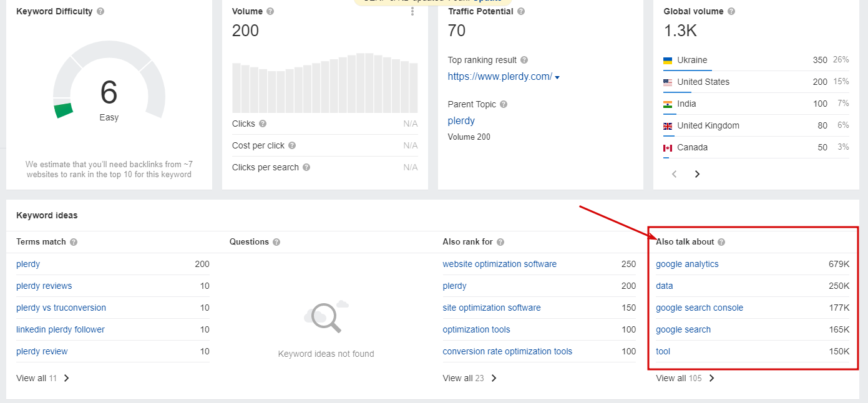Open google analytics keyword
Screen dimensions: 868x403
[x=687, y=264]
